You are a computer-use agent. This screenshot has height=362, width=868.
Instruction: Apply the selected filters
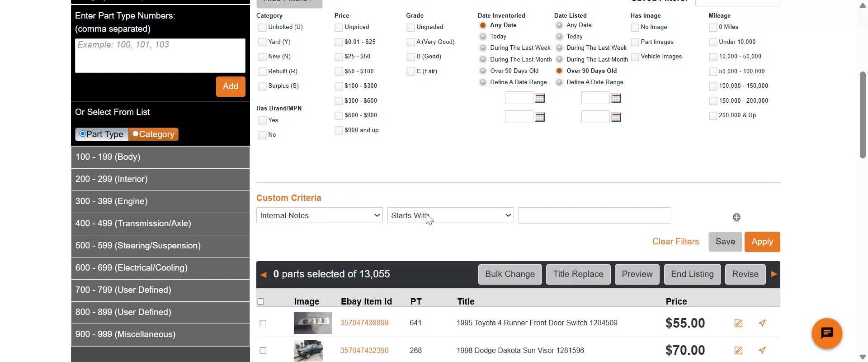762,242
